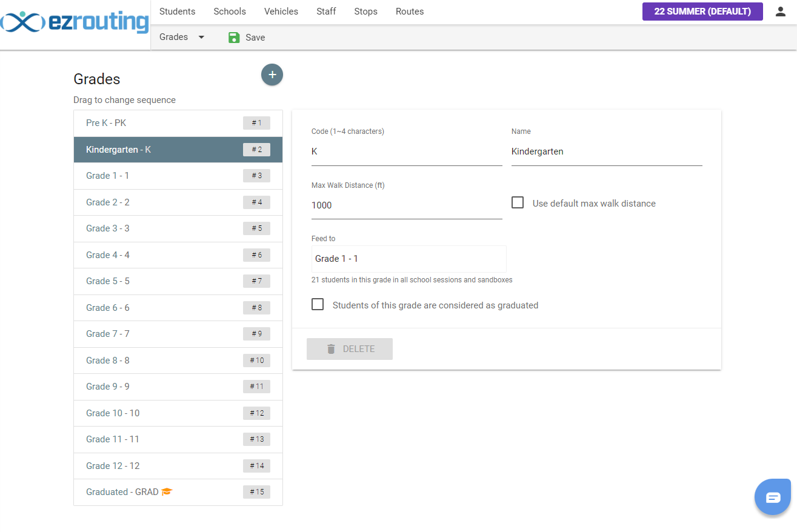This screenshot has height=532, width=797.
Task: Select Grade 7 - 7 row
Action: tap(178, 334)
